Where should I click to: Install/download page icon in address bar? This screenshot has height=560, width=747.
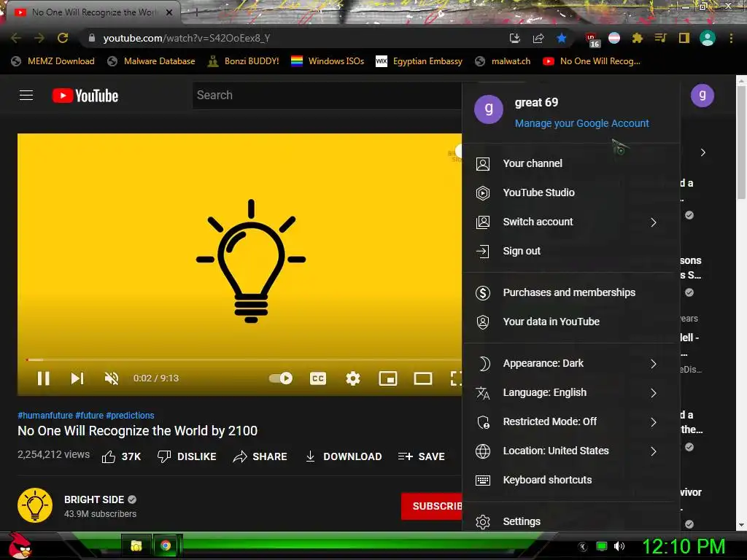(x=514, y=38)
